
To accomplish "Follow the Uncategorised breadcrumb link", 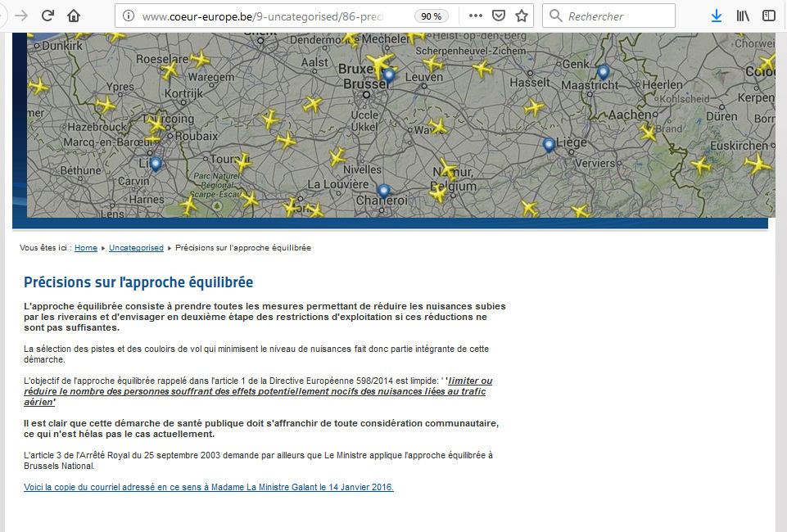I will click(136, 248).
